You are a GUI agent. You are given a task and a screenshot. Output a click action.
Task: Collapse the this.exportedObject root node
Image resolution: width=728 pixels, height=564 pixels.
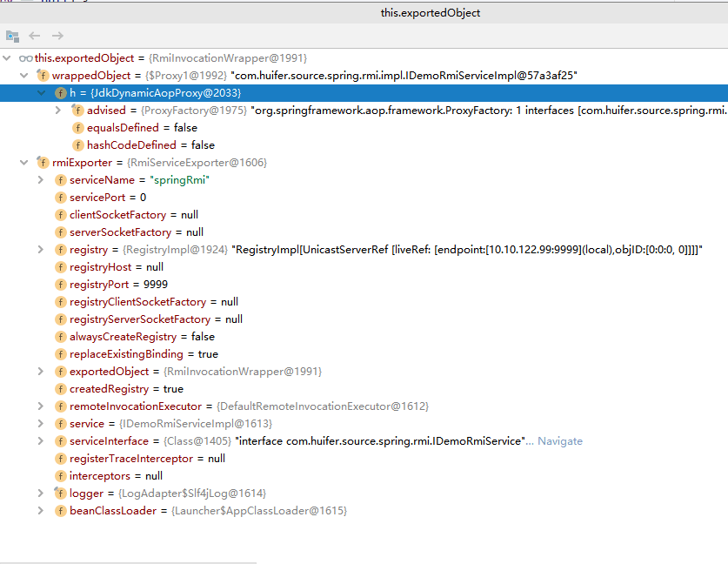[x=6, y=58]
